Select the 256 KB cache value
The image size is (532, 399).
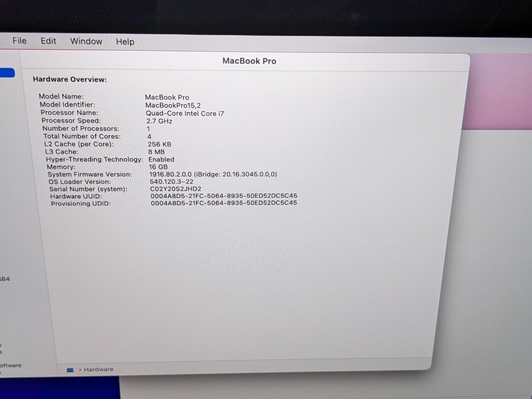(x=160, y=144)
